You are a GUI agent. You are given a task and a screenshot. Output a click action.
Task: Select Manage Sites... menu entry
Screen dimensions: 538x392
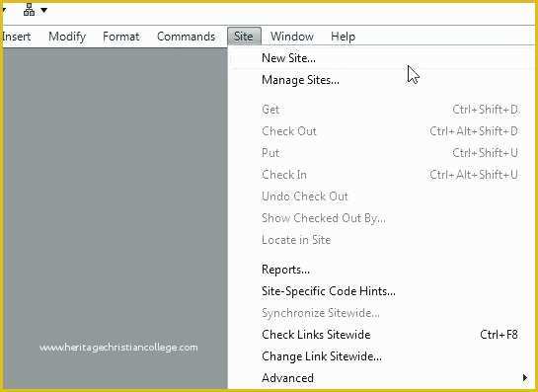point(380,80)
